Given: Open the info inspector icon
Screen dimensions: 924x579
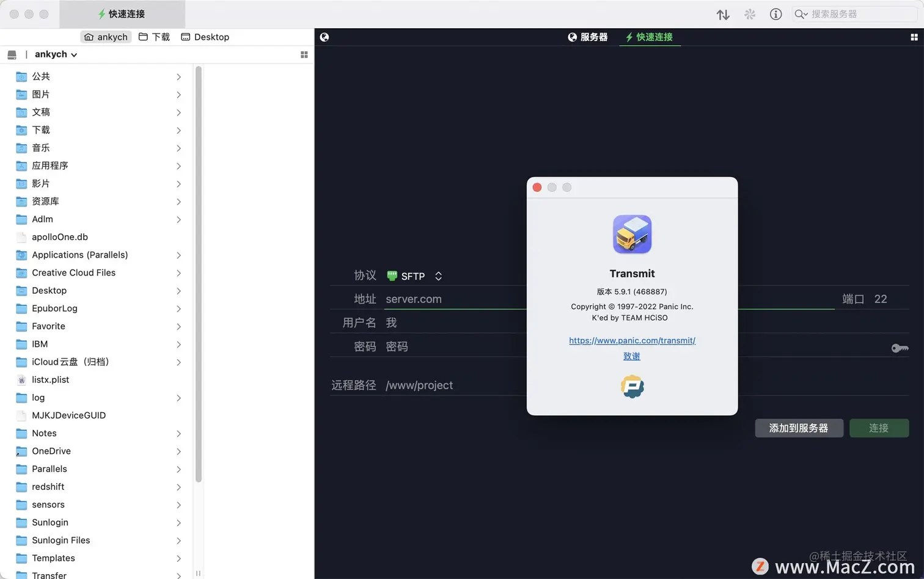Looking at the screenshot, I should [x=776, y=14].
